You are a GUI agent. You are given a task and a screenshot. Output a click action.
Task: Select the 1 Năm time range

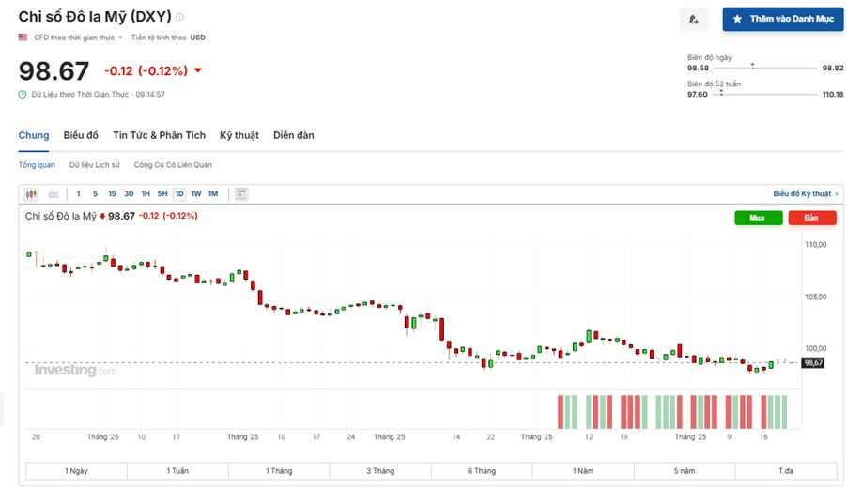pyautogui.click(x=584, y=470)
